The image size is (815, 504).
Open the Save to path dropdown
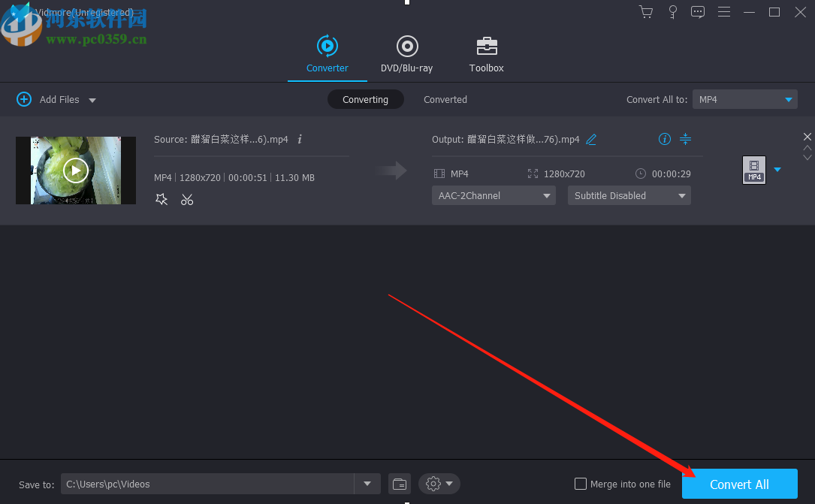coord(367,484)
